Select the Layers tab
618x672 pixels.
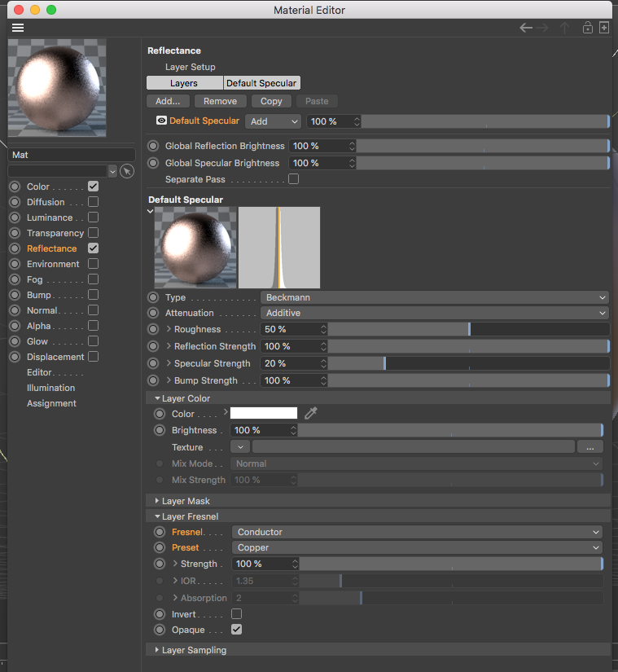(x=184, y=83)
